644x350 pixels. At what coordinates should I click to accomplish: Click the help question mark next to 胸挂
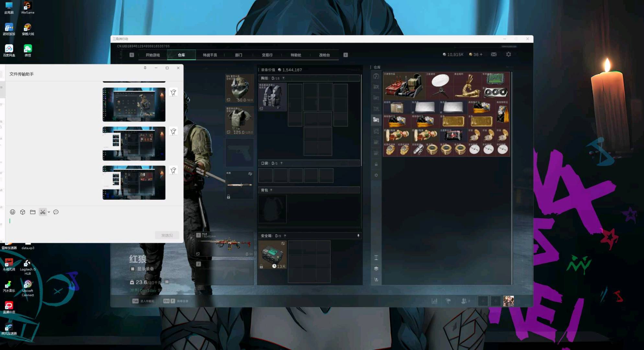click(x=283, y=78)
